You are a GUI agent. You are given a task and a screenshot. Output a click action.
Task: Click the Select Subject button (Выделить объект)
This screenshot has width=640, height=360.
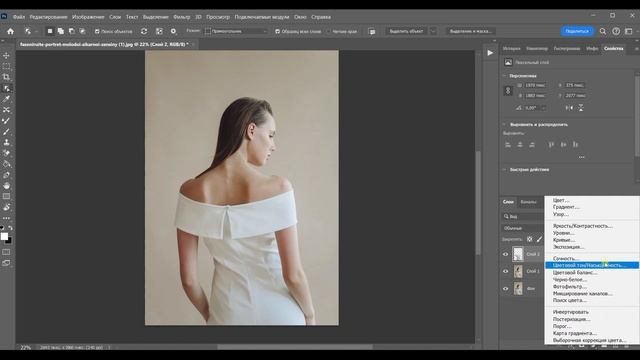pos(406,31)
